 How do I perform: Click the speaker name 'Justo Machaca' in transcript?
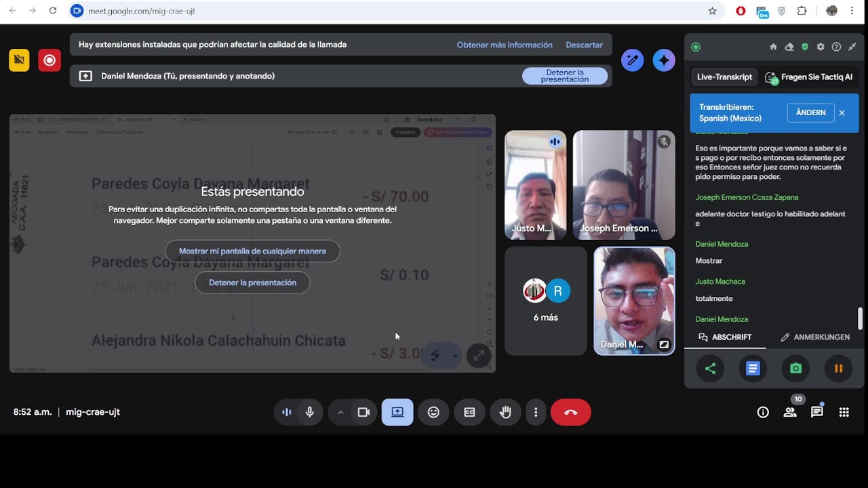pyautogui.click(x=720, y=281)
